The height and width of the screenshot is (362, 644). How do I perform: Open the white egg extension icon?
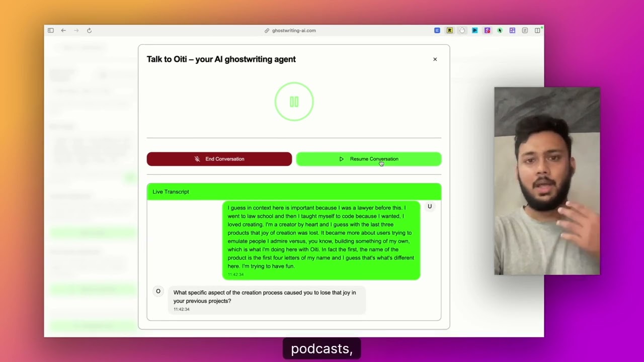[462, 31]
